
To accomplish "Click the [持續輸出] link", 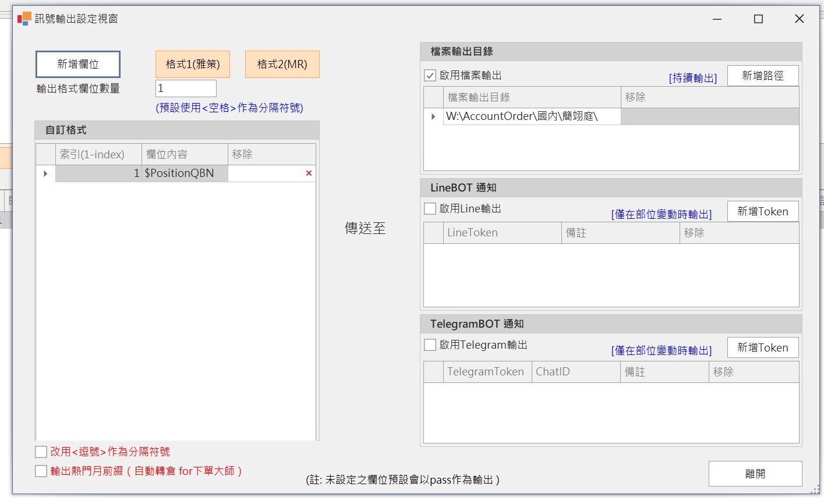I will pos(692,78).
